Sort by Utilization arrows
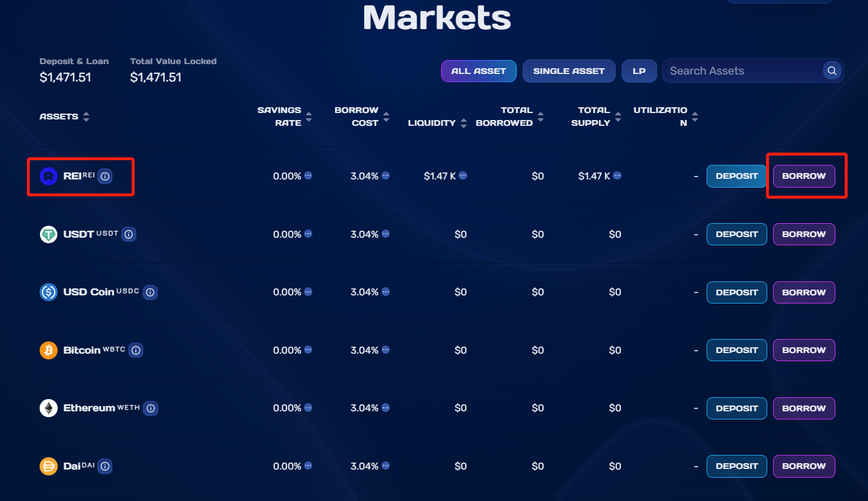This screenshot has width=868, height=501. click(x=695, y=117)
